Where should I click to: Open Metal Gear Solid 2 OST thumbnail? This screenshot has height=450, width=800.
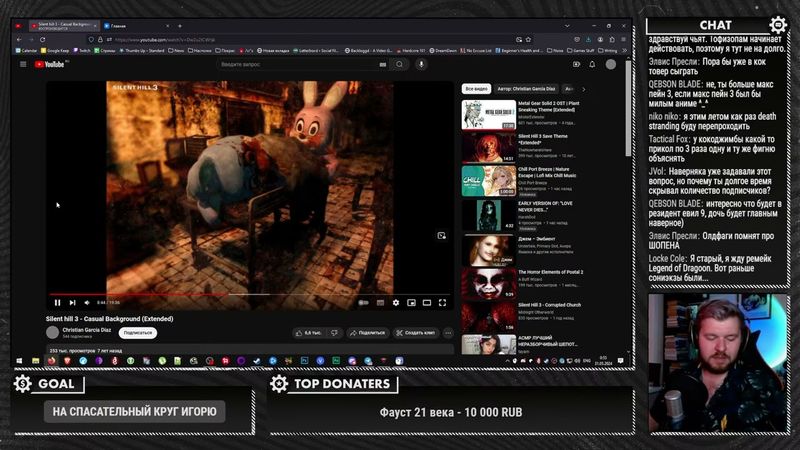[x=489, y=115]
